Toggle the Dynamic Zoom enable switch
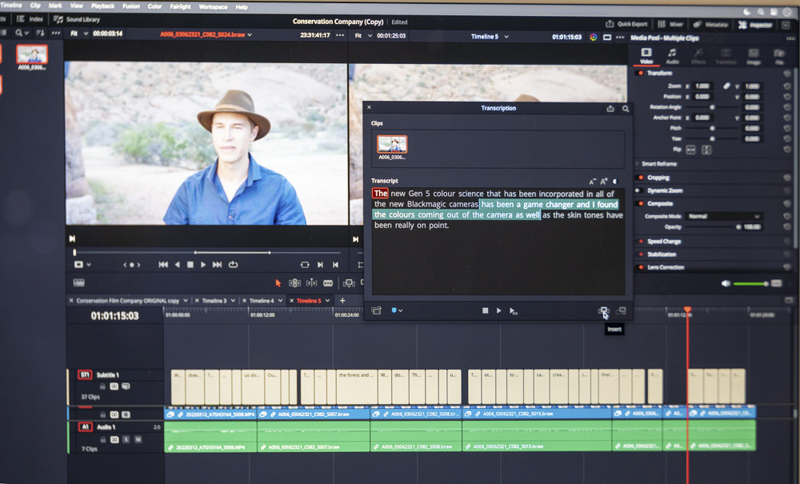The image size is (800, 484). [x=639, y=190]
